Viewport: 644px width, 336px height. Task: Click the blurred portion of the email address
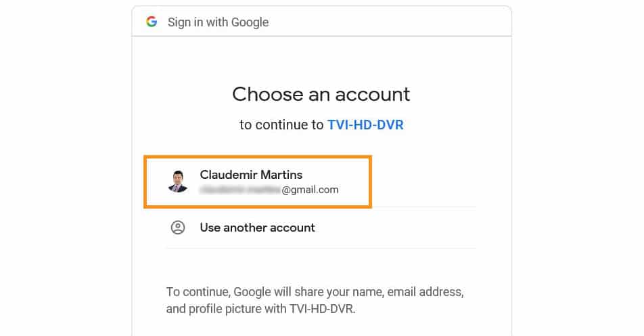pyautogui.click(x=239, y=190)
